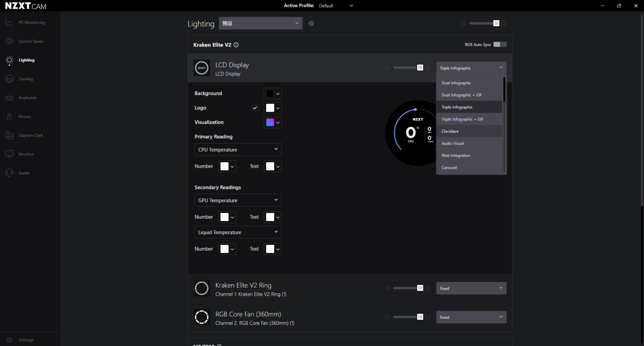Go to the Cooling section
The width and height of the screenshot is (644, 346).
point(26,79)
